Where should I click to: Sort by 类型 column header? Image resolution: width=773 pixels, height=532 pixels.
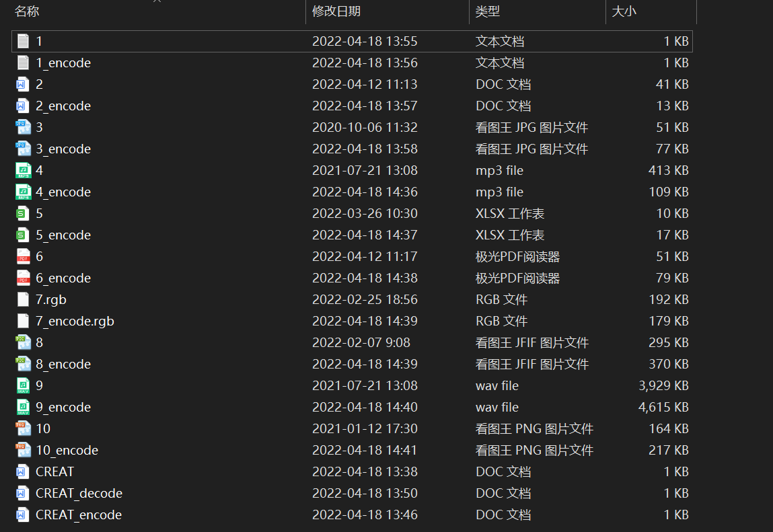point(488,11)
